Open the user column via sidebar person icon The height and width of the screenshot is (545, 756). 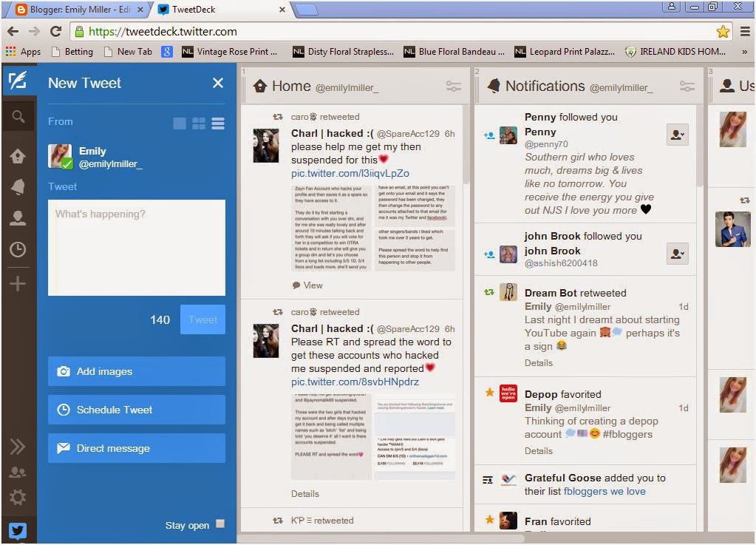click(x=18, y=218)
